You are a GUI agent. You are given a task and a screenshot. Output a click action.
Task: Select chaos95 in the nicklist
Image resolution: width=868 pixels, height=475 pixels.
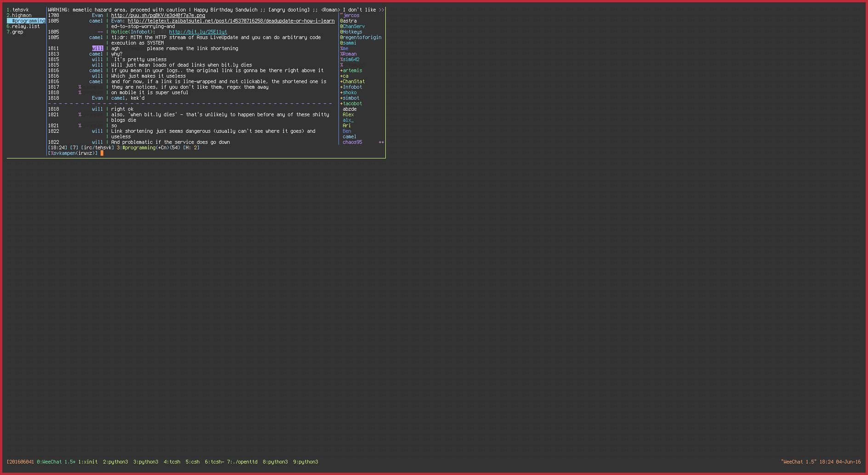click(352, 142)
